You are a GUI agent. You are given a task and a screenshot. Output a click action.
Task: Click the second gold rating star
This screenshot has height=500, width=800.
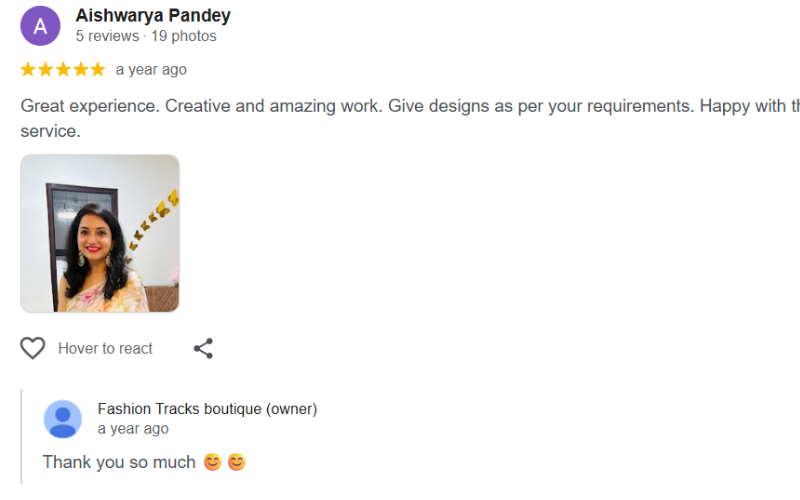[x=45, y=70]
